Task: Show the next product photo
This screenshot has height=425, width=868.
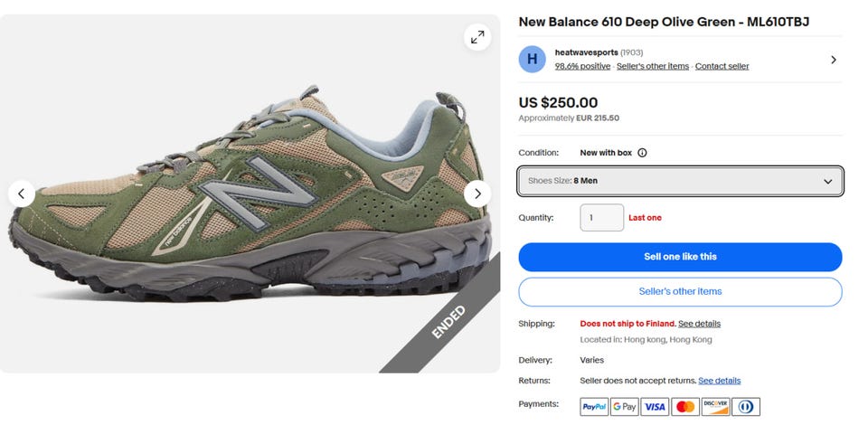Action: 476,194
